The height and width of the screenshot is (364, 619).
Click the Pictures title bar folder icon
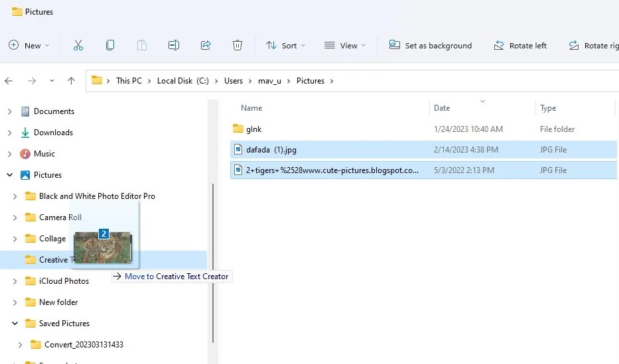(x=17, y=12)
